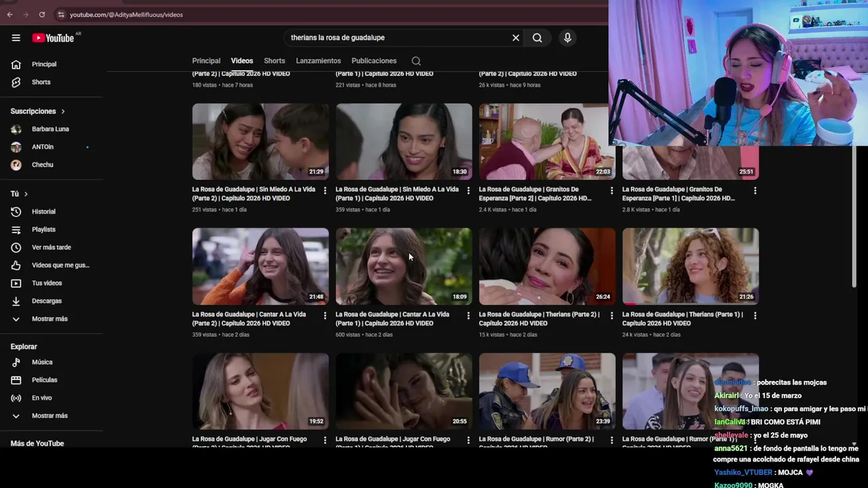This screenshot has height=488, width=868.
Task: Play Sin Miedo A La Vida Parte 2 thumbnail
Action: tap(260, 142)
